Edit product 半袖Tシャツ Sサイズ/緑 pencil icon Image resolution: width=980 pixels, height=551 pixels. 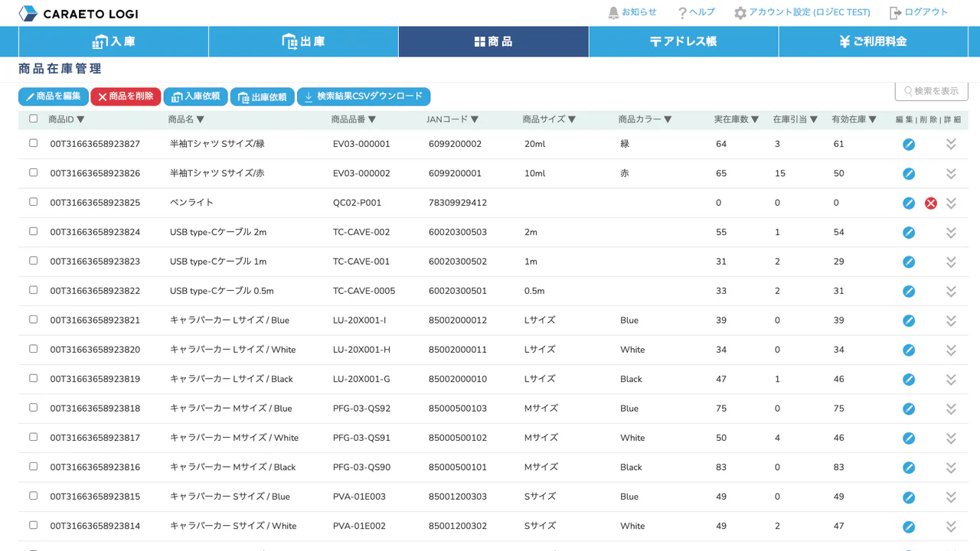pyautogui.click(x=909, y=144)
